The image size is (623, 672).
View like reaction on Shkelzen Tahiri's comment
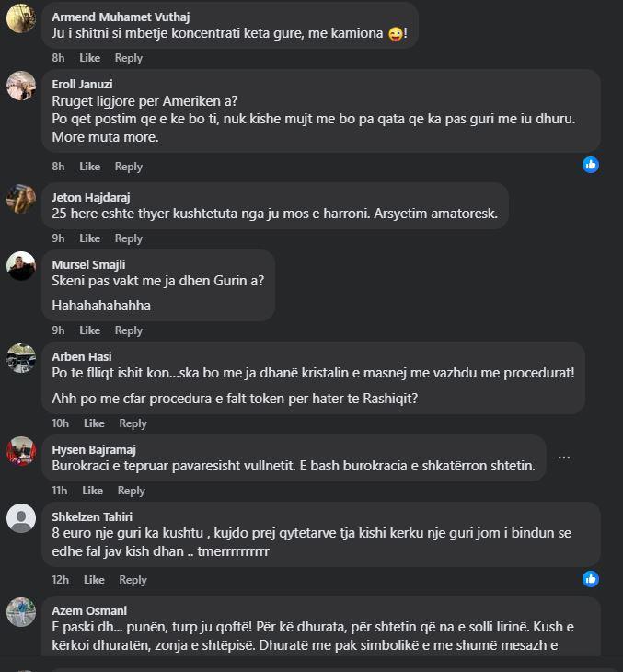591,579
